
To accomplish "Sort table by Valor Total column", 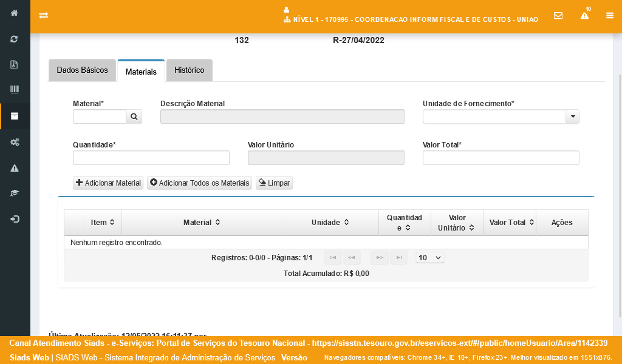I will pos(510,223).
